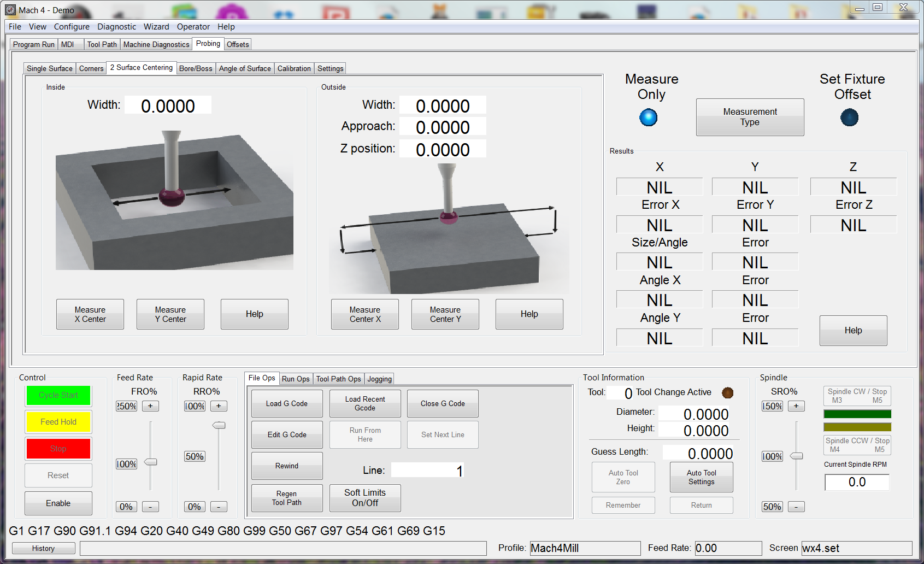Open the probing Settings tab

click(331, 68)
